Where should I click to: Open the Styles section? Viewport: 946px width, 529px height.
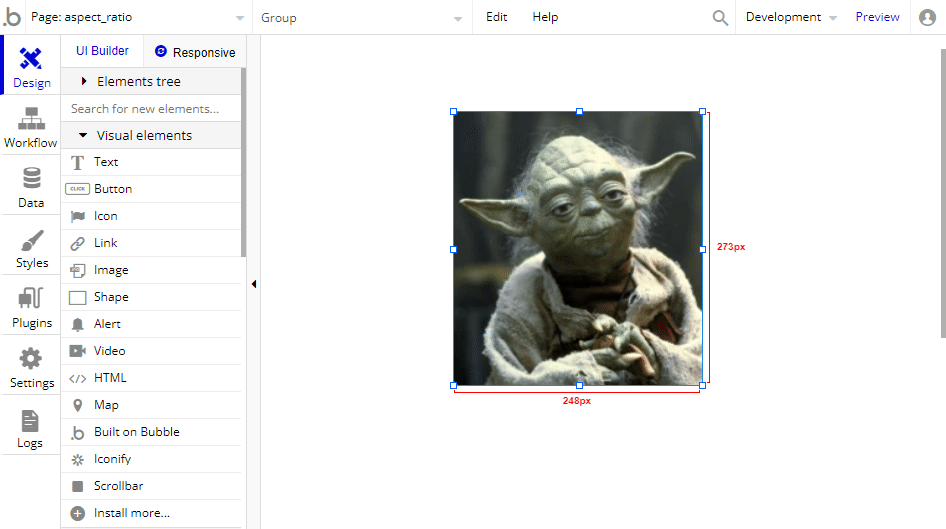point(31,247)
